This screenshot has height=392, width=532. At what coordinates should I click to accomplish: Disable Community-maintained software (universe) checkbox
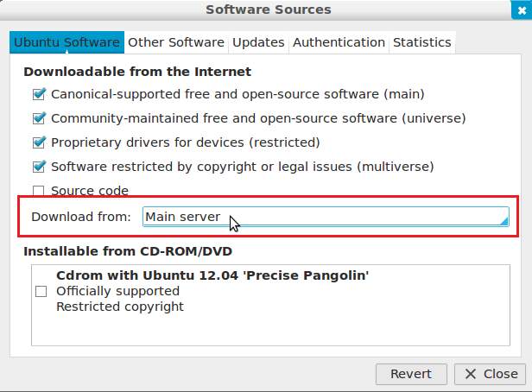click(39, 117)
